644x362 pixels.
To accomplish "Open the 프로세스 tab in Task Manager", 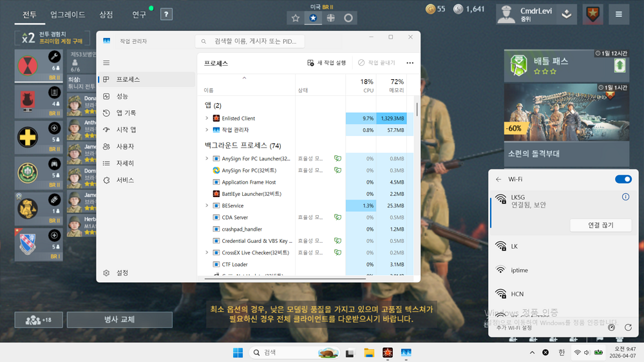I will click(146, 79).
